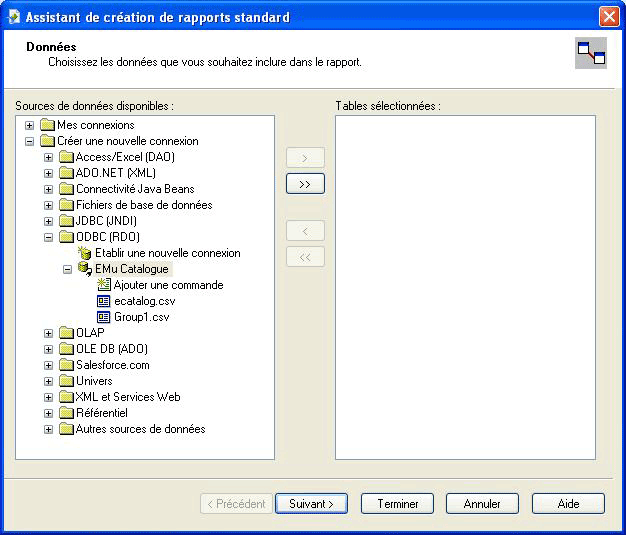Screen dimensions: 626x535
Task: Collapse the ODBC (RDO) node
Action: pos(48,237)
